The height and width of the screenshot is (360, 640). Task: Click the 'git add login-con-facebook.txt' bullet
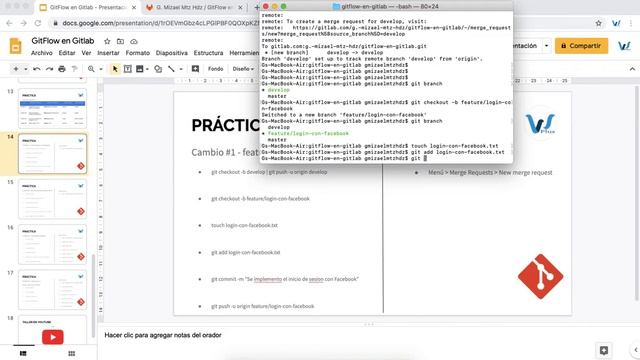246,252
